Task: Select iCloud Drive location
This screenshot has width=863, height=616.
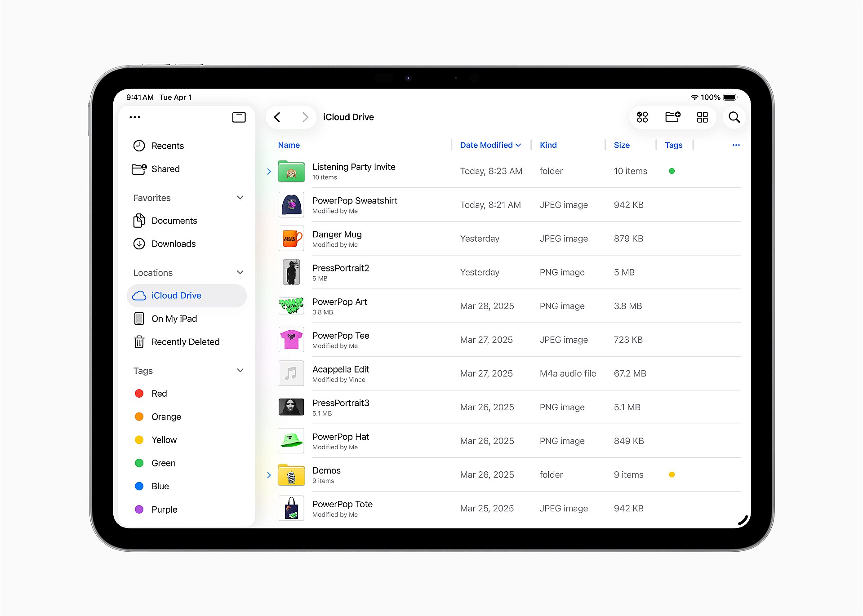Action: tap(187, 296)
